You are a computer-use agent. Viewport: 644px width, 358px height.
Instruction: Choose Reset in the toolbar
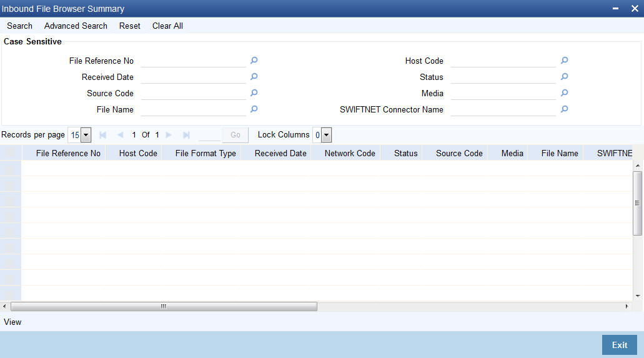point(130,26)
